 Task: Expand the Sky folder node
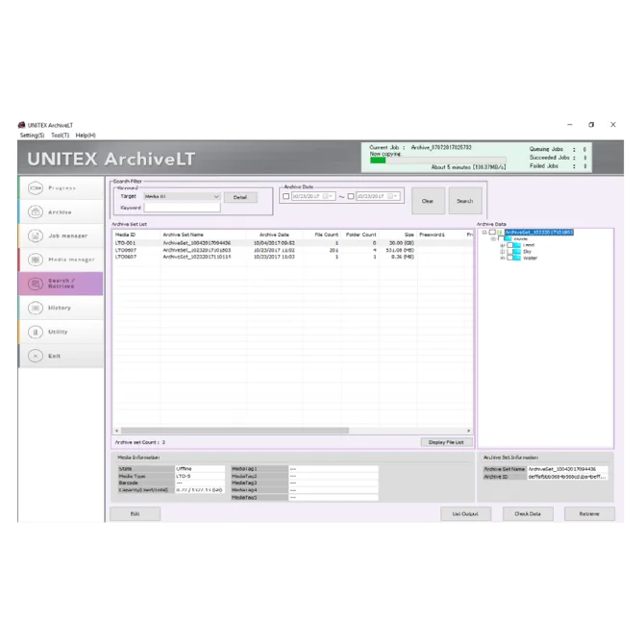click(502, 252)
